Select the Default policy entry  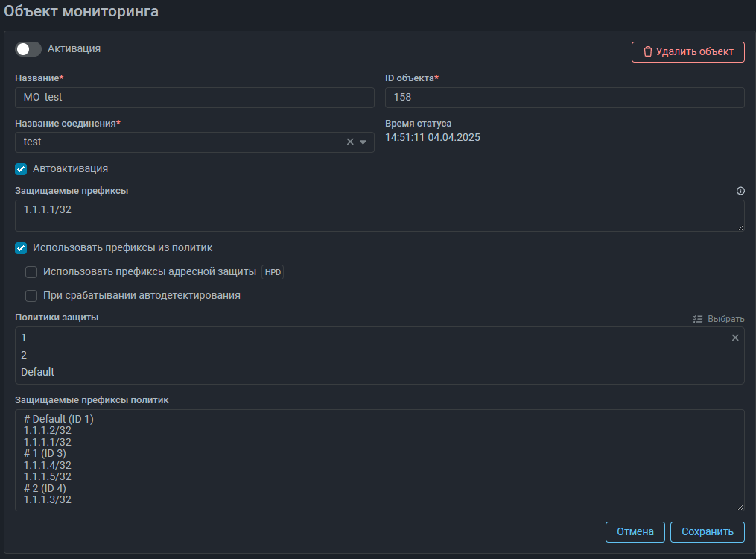click(x=38, y=372)
